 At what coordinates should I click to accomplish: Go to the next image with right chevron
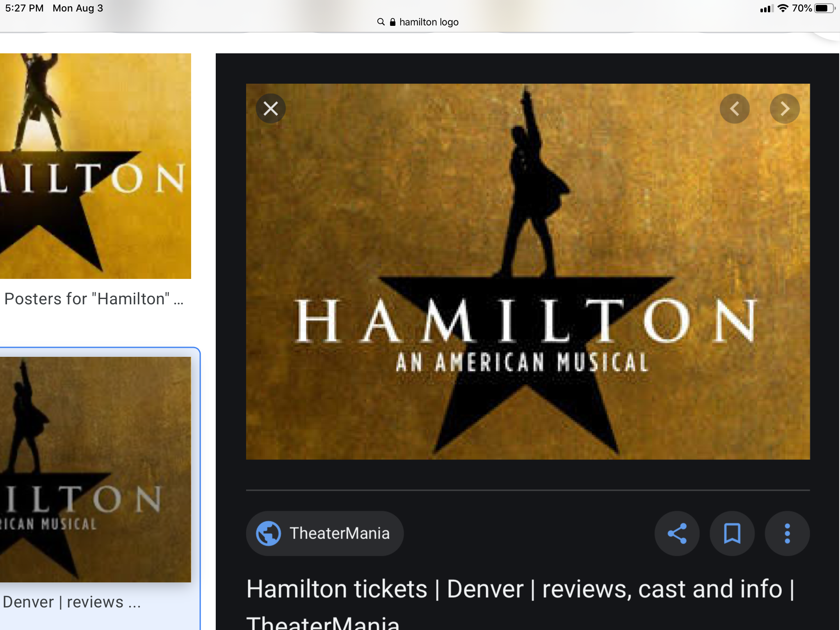tap(785, 109)
